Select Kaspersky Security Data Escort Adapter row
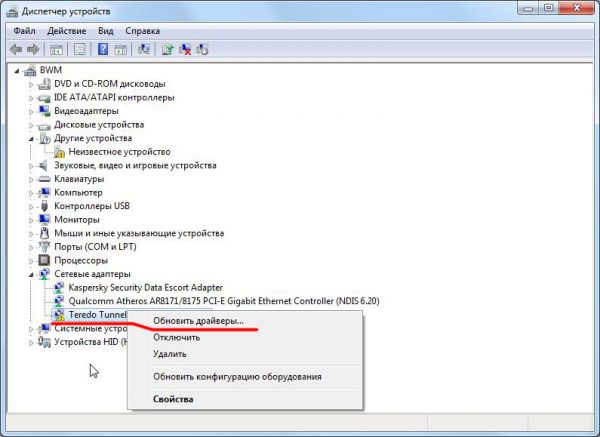The image size is (600, 437). 145,287
